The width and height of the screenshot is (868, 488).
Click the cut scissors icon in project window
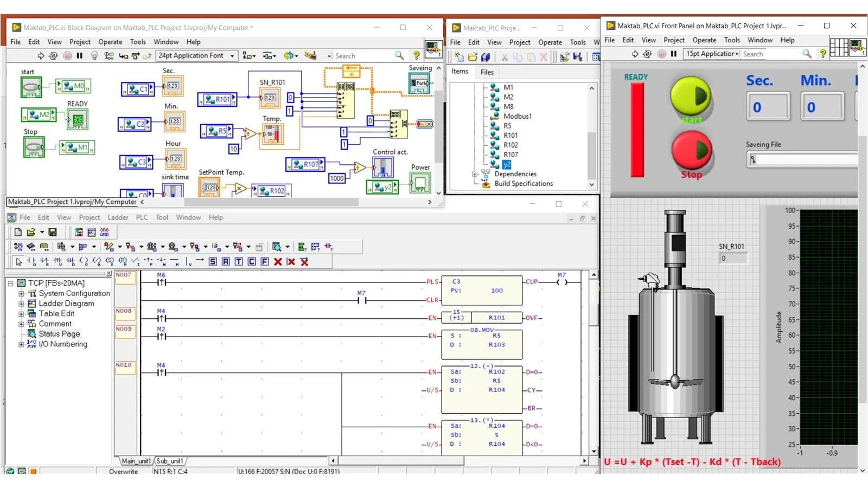pyautogui.click(x=505, y=57)
